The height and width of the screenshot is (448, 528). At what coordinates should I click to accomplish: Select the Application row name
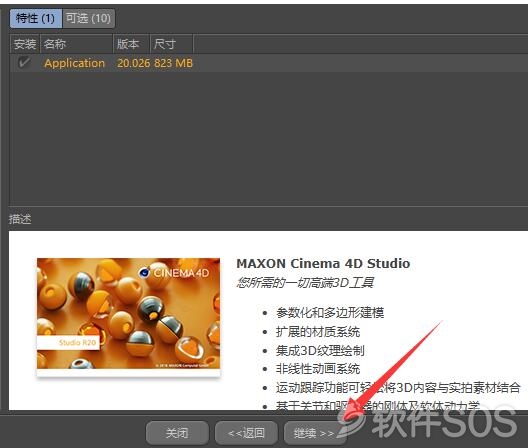[x=74, y=63]
